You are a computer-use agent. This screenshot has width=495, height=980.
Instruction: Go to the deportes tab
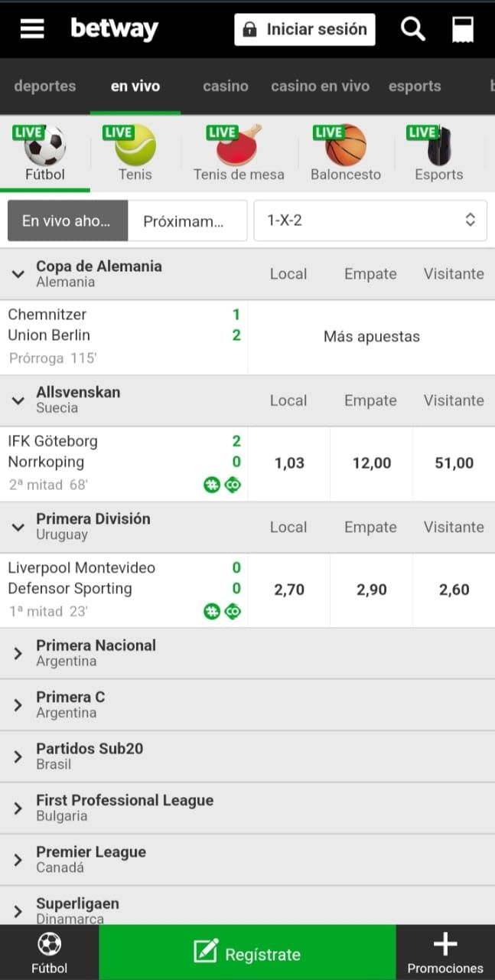(x=45, y=86)
